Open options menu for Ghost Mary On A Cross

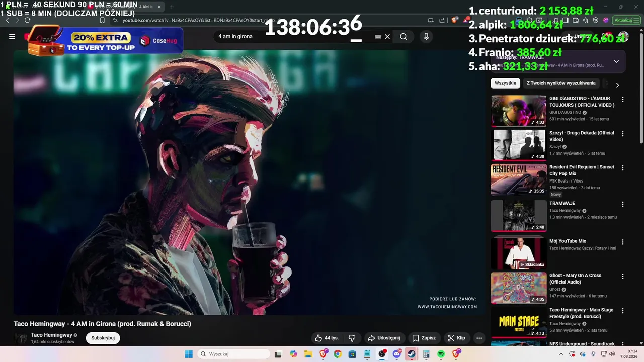pyautogui.click(x=623, y=276)
